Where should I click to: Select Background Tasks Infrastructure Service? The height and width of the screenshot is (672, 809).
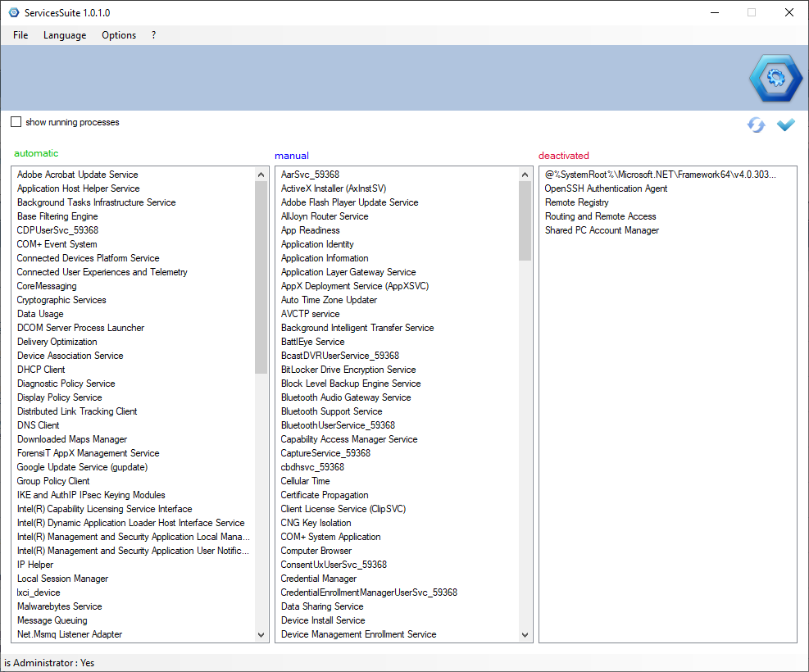click(x=97, y=202)
